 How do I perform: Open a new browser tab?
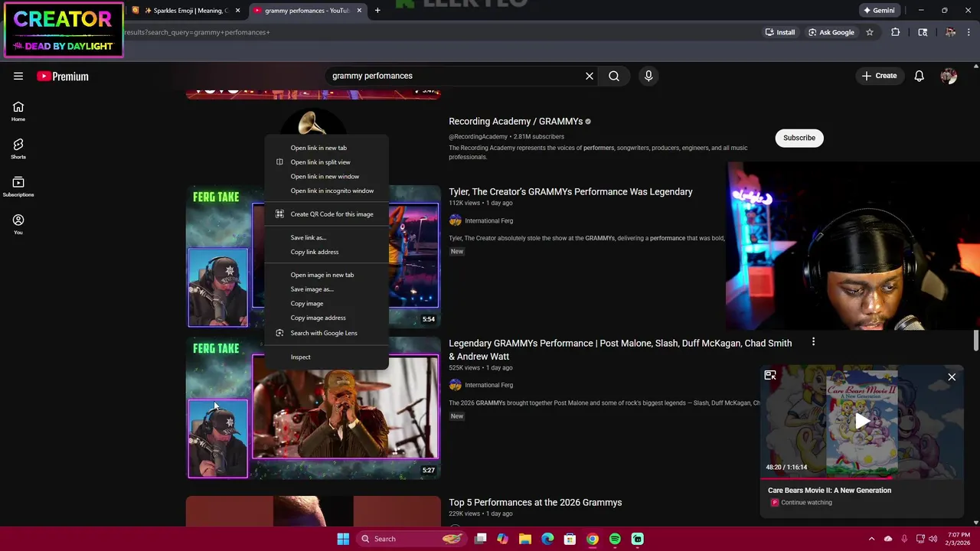377,11
